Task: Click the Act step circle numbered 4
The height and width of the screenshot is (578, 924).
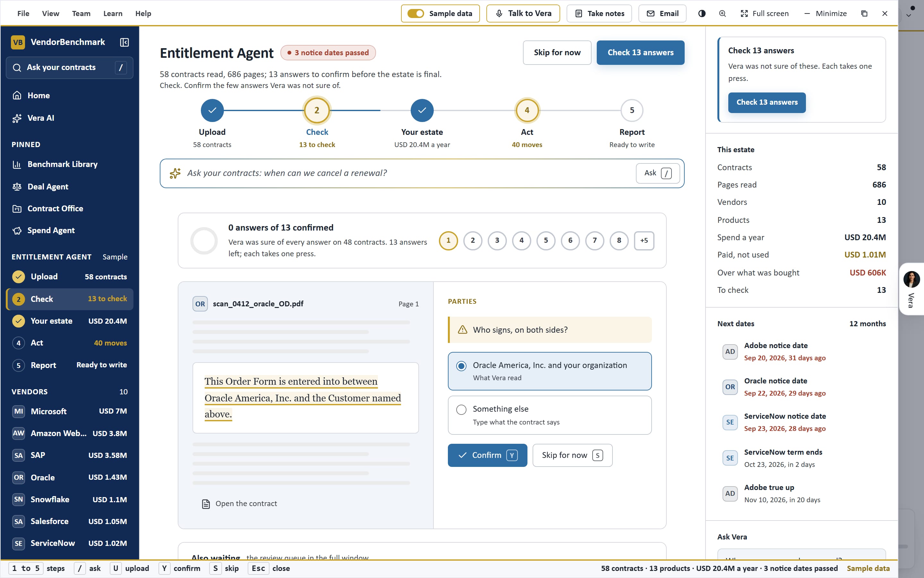Action: coord(527,110)
